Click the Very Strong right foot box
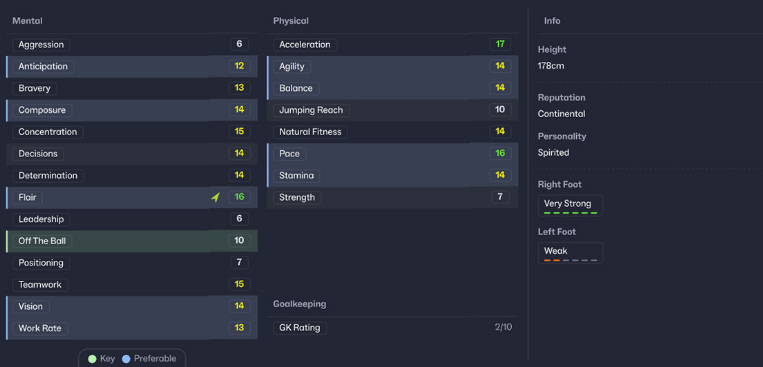The height and width of the screenshot is (367, 763). tap(570, 205)
